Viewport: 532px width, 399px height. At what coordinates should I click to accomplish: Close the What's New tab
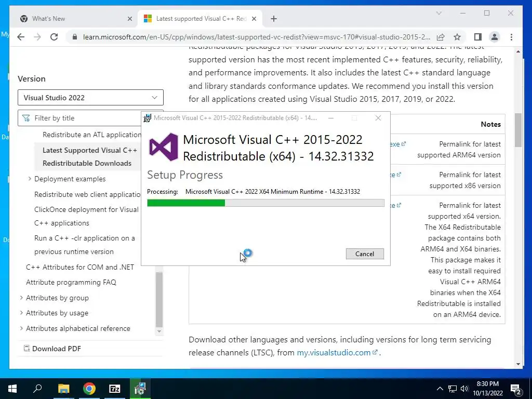click(129, 19)
